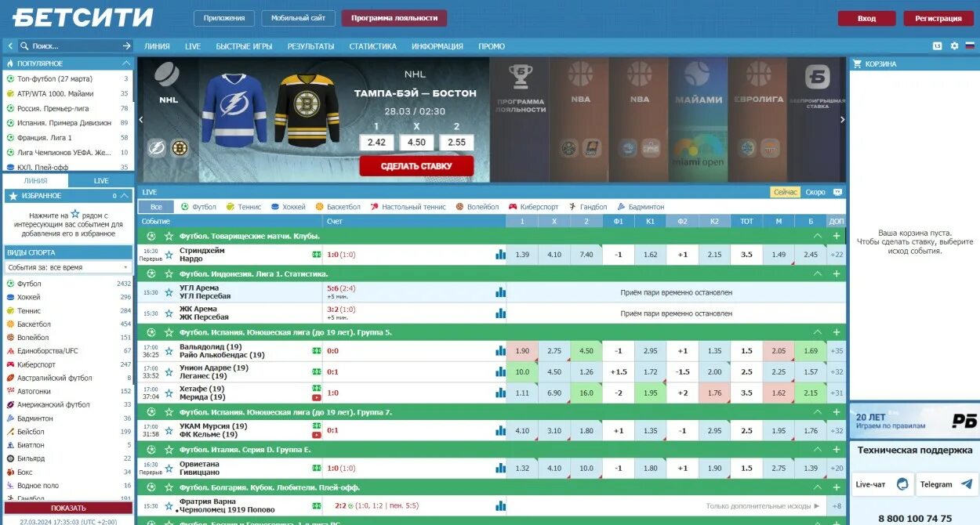Screen dimensions: 980x525
Task: Open the Линия top menu
Action: 157,46
